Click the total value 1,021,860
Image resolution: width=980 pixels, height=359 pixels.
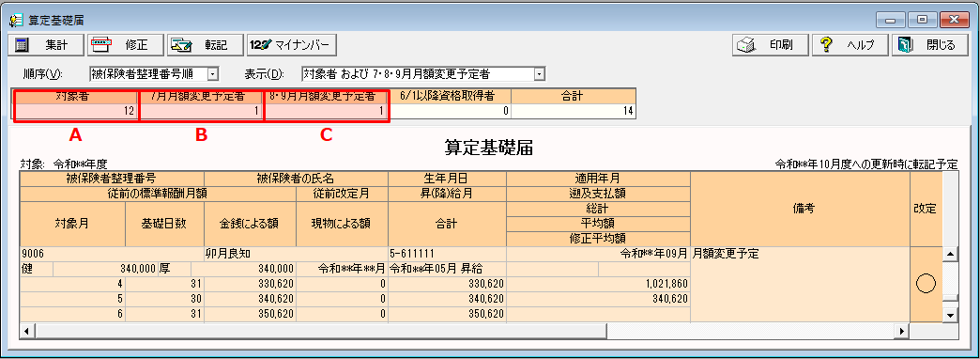pos(598,284)
